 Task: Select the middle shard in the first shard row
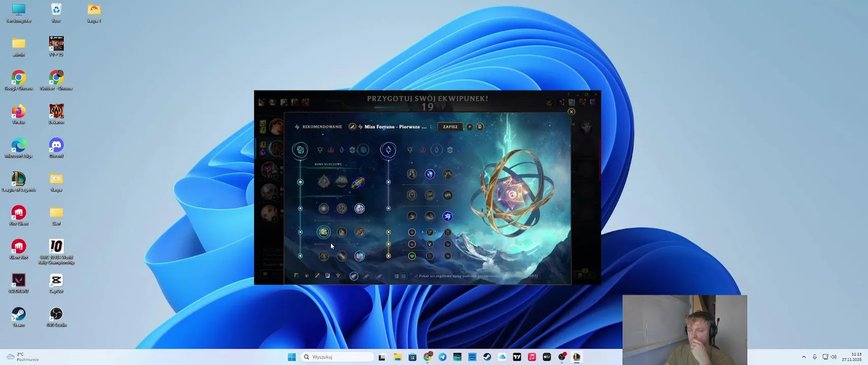430,232
